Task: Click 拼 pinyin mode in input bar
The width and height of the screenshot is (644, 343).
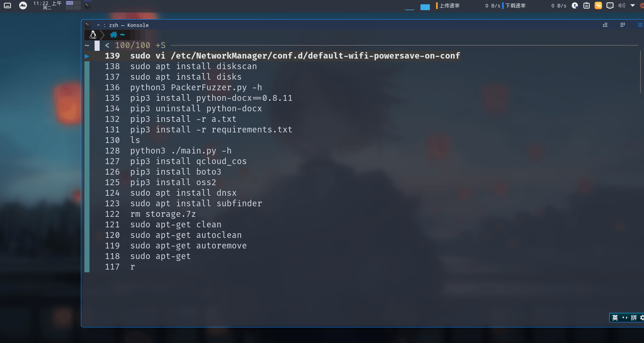Action: point(633,318)
